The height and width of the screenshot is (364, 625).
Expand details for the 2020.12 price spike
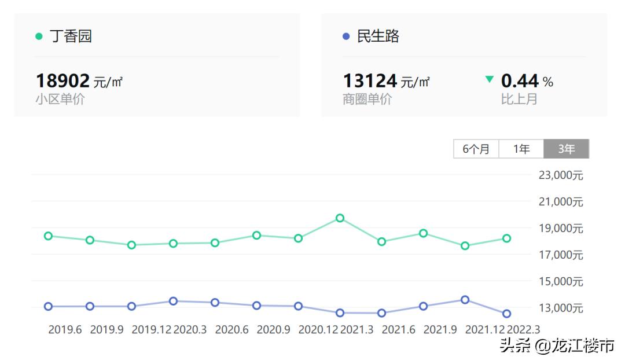click(339, 219)
